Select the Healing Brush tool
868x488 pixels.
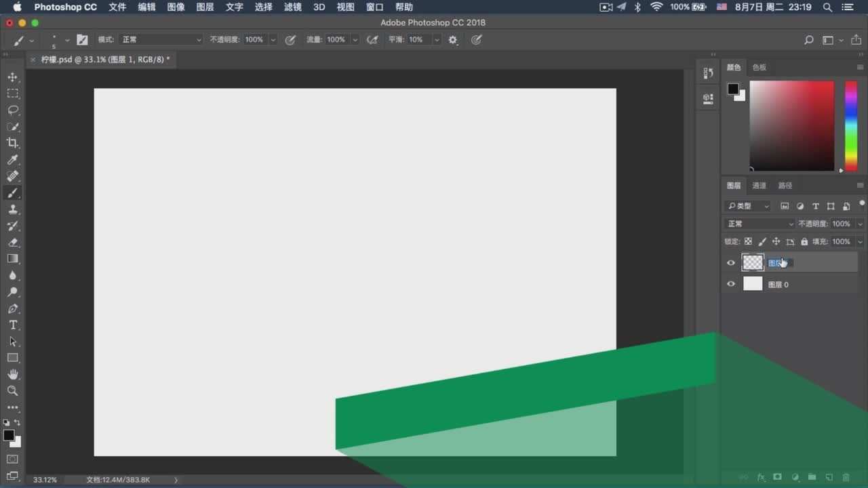(13, 176)
